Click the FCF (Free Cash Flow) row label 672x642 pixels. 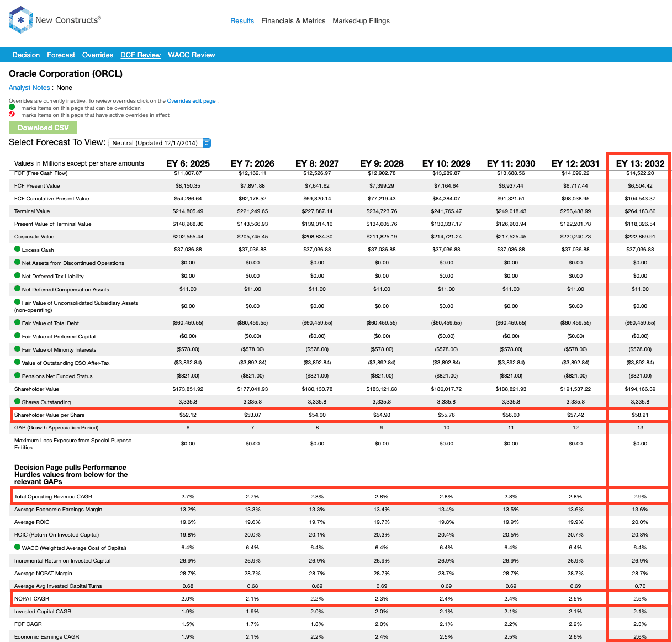[41, 173]
